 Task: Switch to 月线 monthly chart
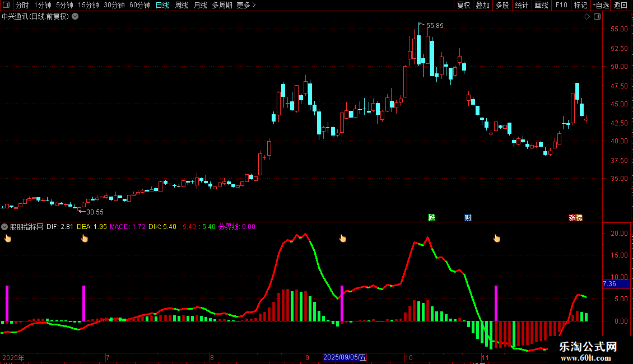200,5
